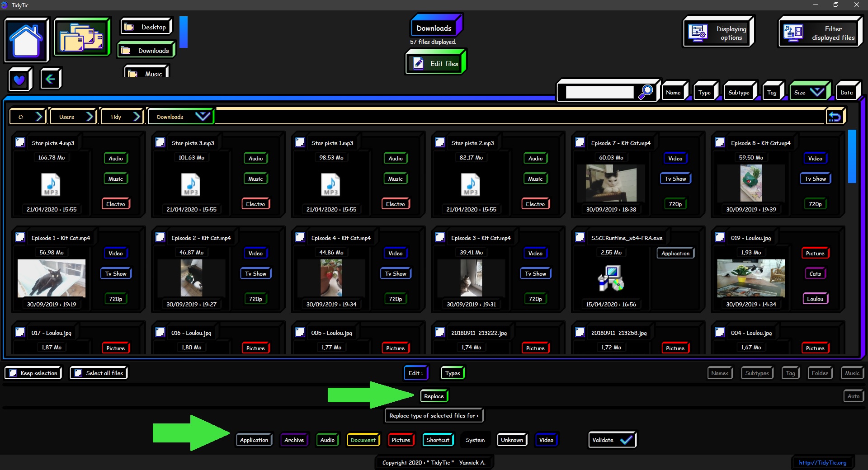
Task: Check the 019 - Loulou.jpg checkbox
Action: [720, 238]
